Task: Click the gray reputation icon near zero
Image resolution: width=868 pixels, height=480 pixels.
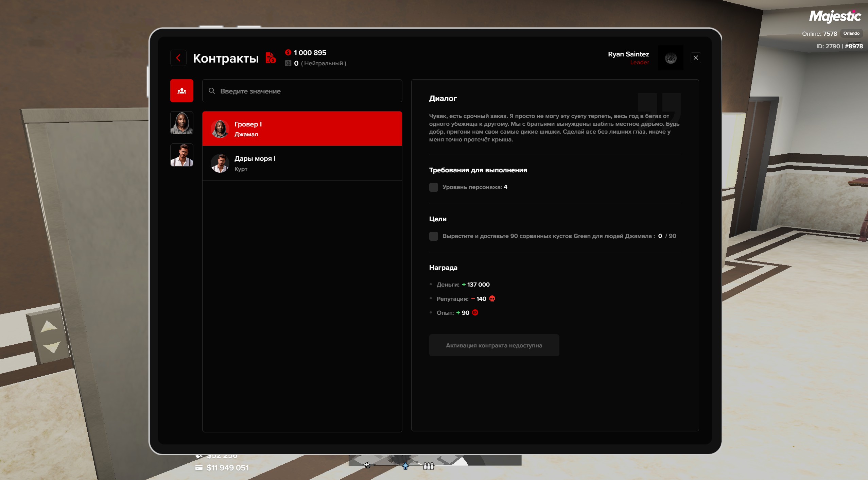Action: (x=288, y=63)
